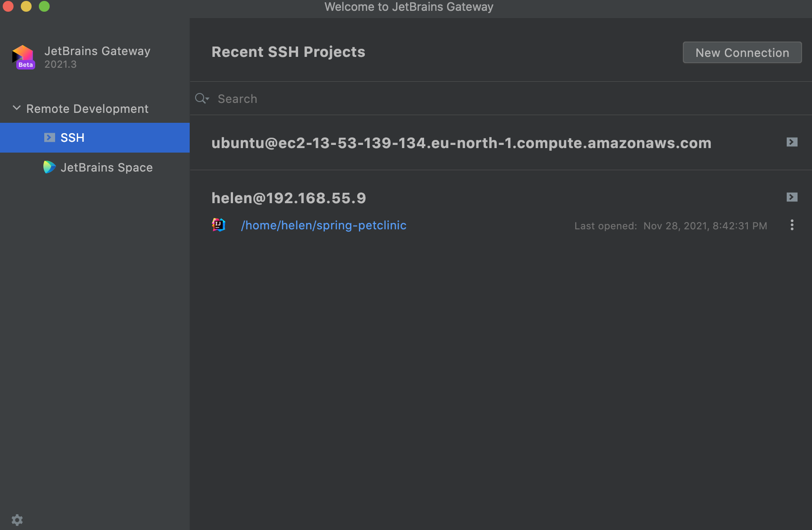Click the IntelliJ IDEA project icon
The height and width of the screenshot is (530, 812).
click(x=219, y=225)
